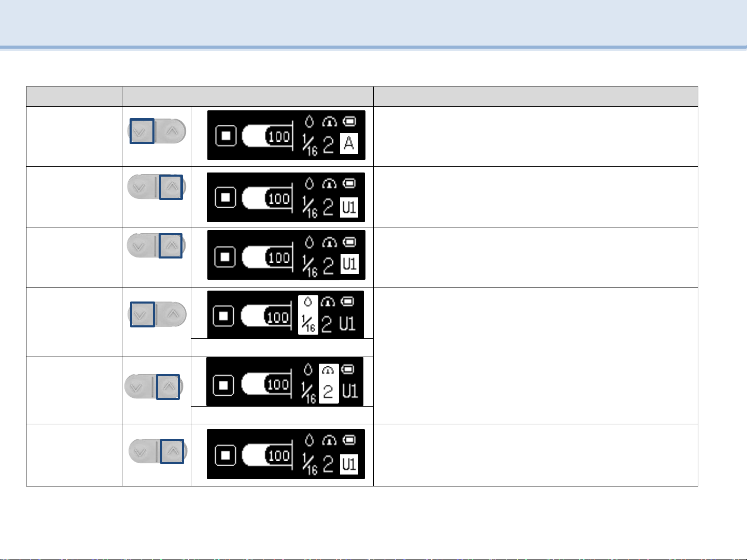Click the gauge icon in the droplet-highlighted display
This screenshot has width=747, height=560.
(328, 301)
